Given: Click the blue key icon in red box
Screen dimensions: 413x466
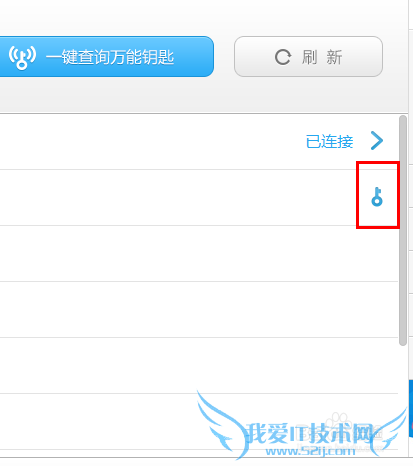Looking at the screenshot, I should pos(377,197).
